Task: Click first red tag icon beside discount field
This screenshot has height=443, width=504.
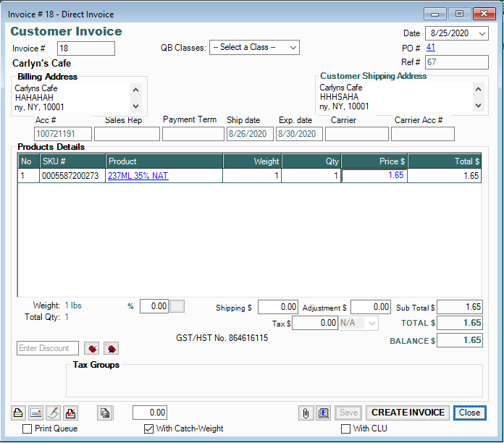Action: 92,348
